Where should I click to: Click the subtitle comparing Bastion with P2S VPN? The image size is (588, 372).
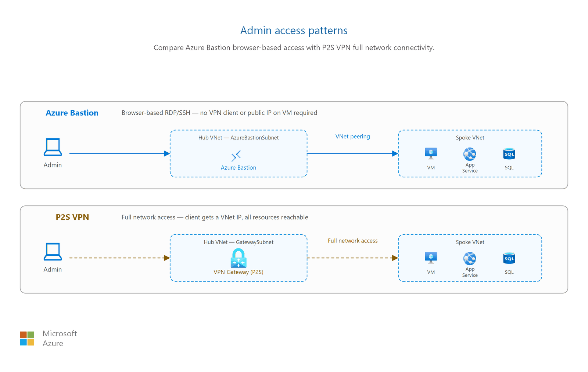pyautogui.click(x=294, y=47)
